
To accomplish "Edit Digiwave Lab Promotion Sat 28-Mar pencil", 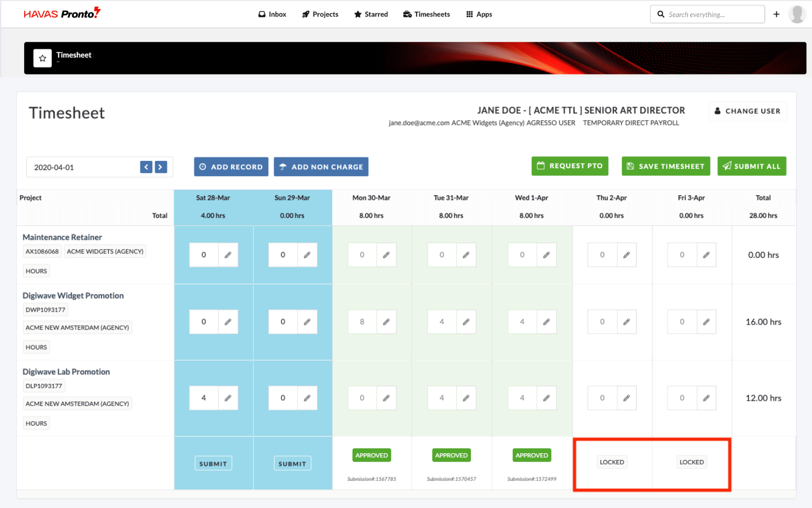I will (228, 398).
